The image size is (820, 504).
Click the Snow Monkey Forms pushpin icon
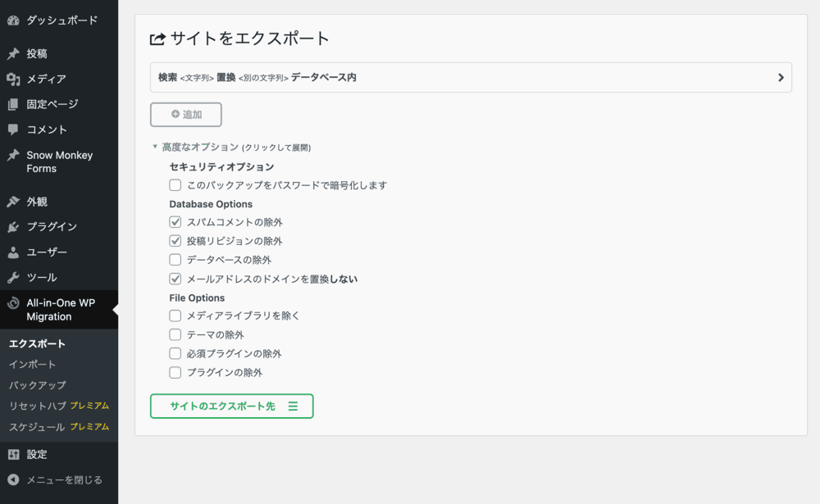(x=12, y=156)
